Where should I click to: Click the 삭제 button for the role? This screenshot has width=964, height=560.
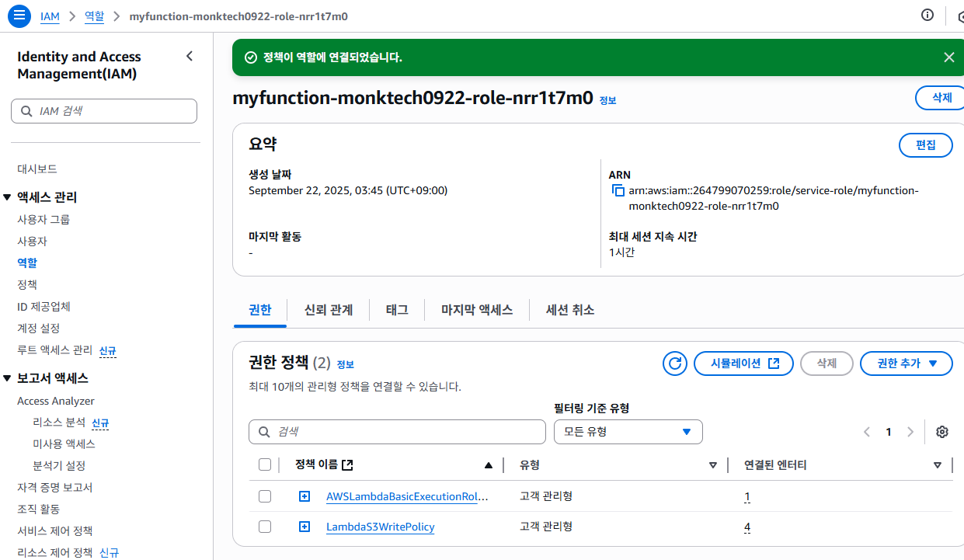pyautogui.click(x=941, y=98)
